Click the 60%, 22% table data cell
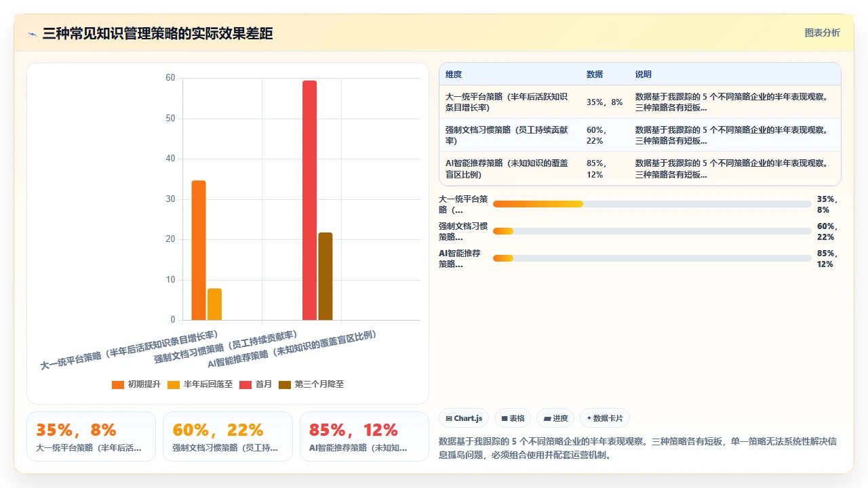Viewport: 868px width, 488px height. 605,136
